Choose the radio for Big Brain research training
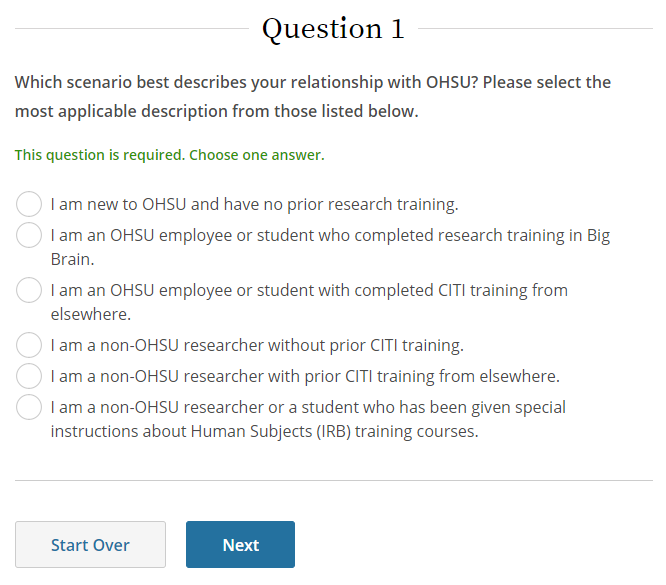 (29, 236)
